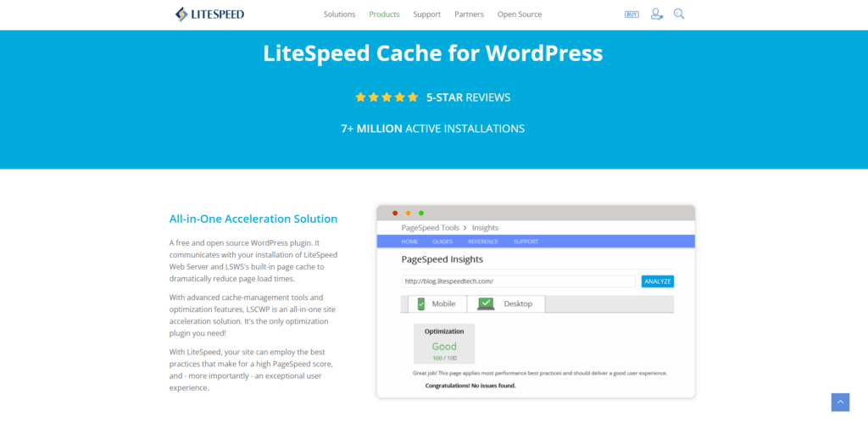Click the scroll-to-top arrow button
Viewport: 868px width, 428px height.
coord(840,402)
